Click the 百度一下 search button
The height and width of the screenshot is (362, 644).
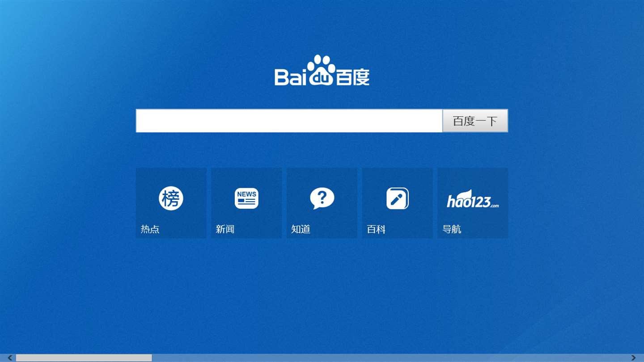tap(475, 121)
